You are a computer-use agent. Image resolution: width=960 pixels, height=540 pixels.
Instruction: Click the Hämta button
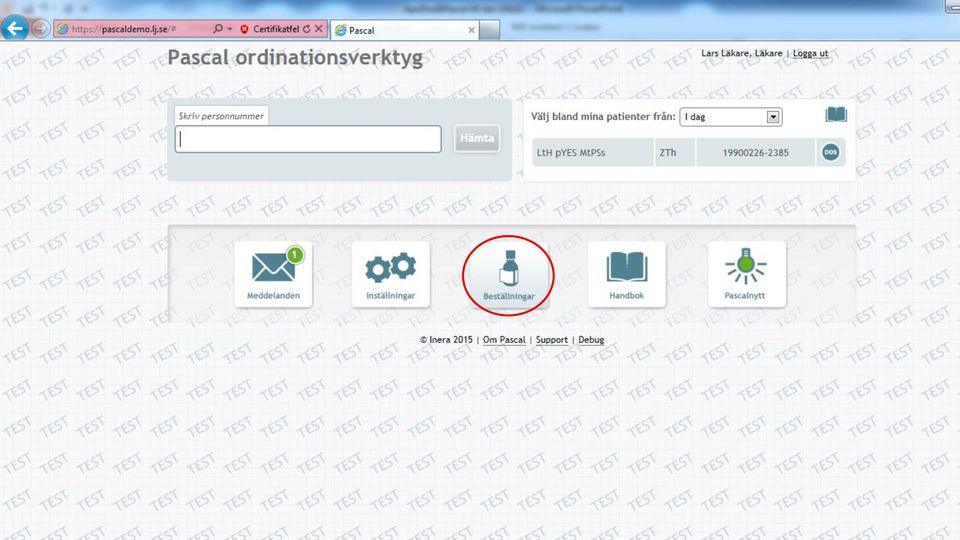point(477,138)
